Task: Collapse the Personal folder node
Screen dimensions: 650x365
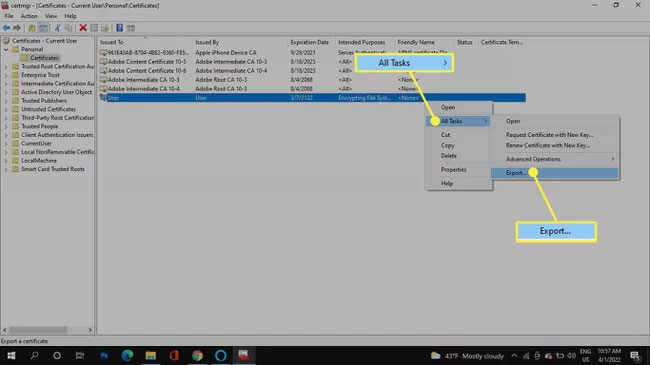Action: [6, 49]
